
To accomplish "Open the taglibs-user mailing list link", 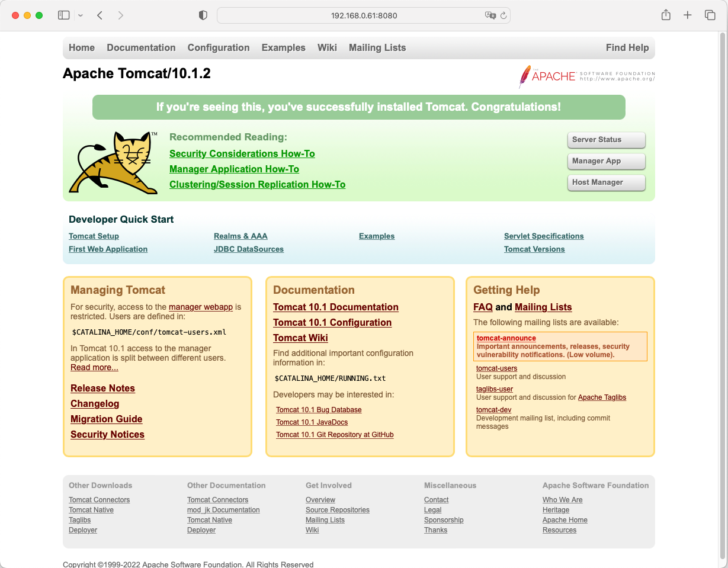I will coord(495,389).
